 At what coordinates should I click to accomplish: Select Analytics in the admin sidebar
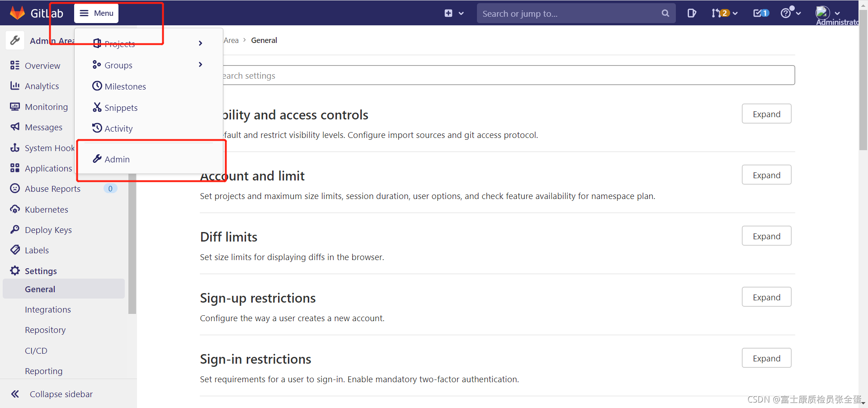[42, 85]
